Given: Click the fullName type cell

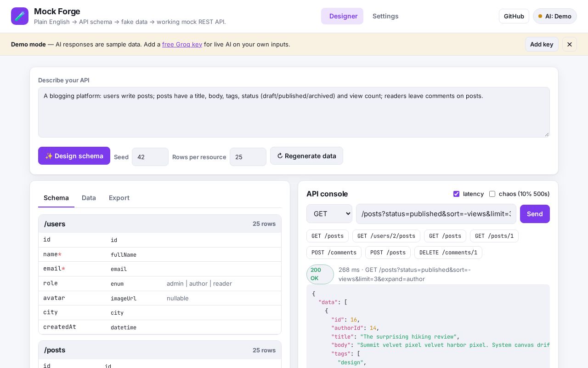Looking at the screenshot, I should (124, 255).
